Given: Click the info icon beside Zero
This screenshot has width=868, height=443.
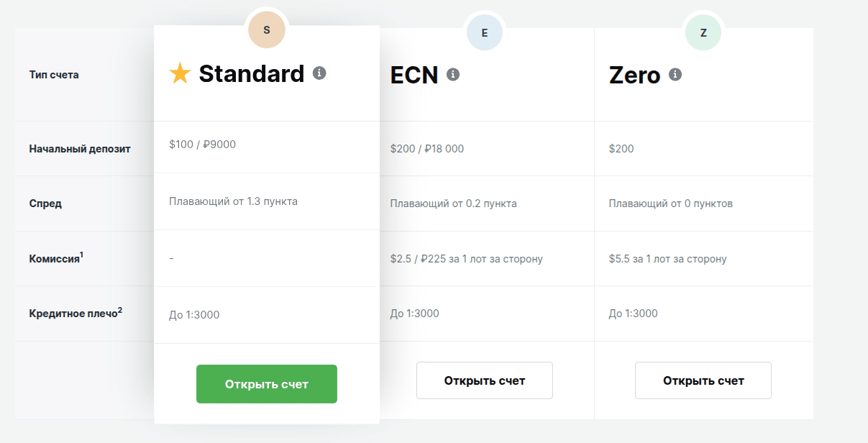Looking at the screenshot, I should 675,74.
